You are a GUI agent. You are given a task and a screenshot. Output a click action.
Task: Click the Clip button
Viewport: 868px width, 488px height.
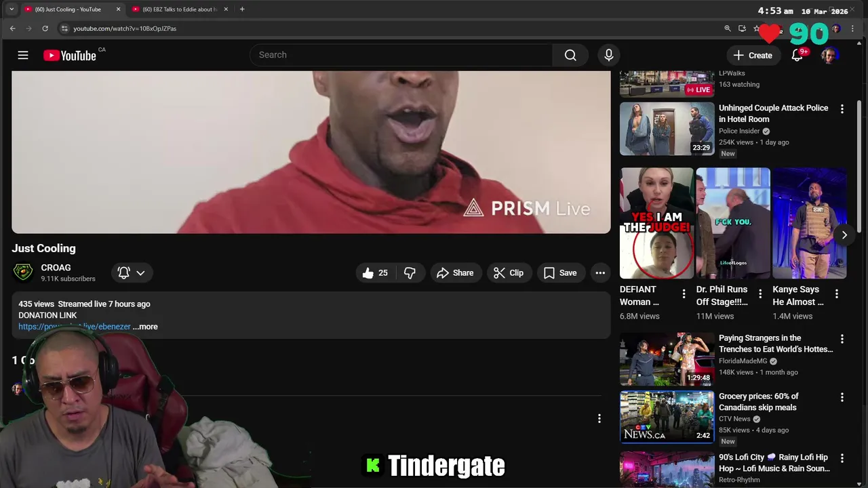point(509,272)
